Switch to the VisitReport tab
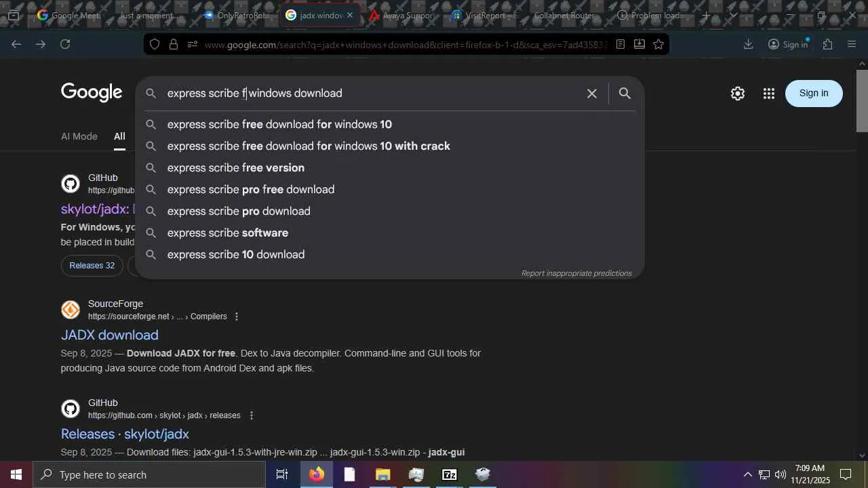The height and width of the screenshot is (488, 868). pos(486,15)
